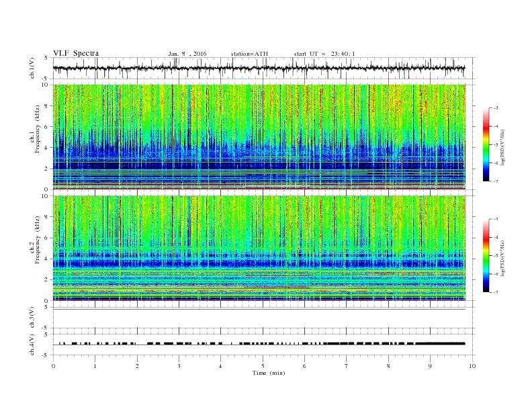This screenshot has height=411, width=532.
Task: Click the time axis end label "10"
Action: point(472,366)
